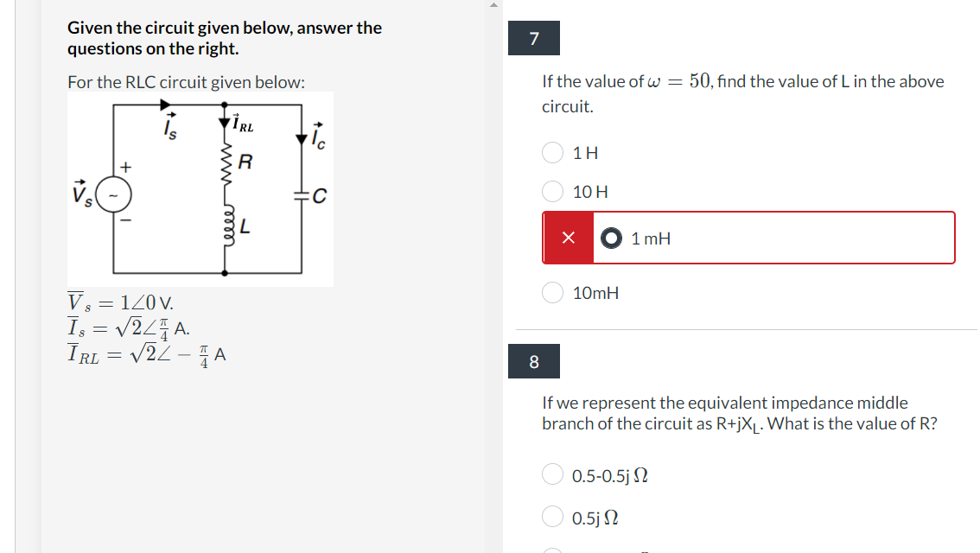The width and height of the screenshot is (980, 553).
Task: Select the 1 H radio option
Action: (552, 152)
